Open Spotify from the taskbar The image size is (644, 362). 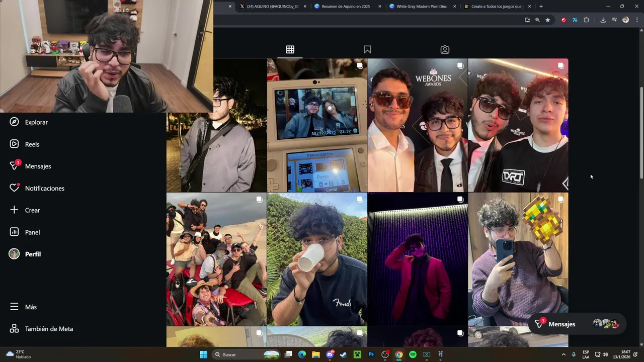point(413,354)
